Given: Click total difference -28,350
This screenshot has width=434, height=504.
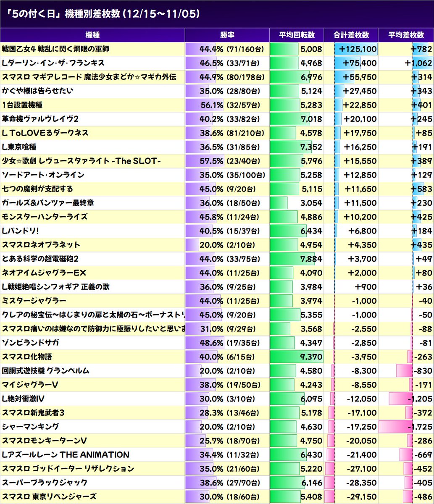Looking at the screenshot, I should coord(362,483).
